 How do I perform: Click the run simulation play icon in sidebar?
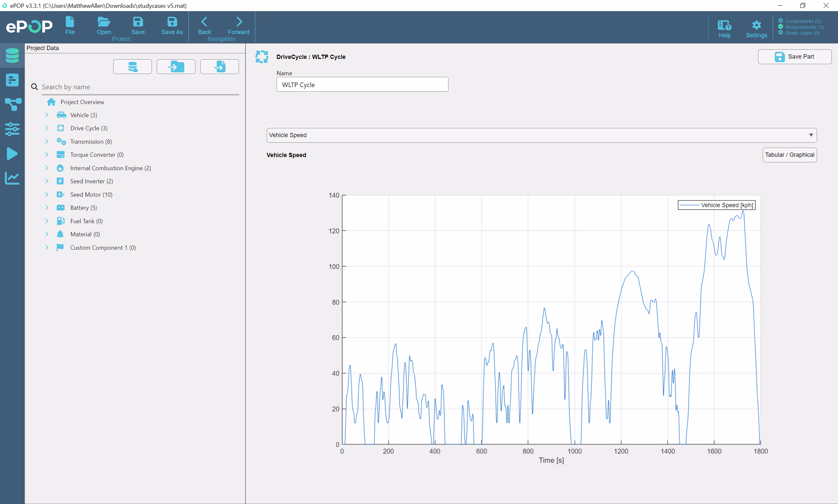point(12,153)
